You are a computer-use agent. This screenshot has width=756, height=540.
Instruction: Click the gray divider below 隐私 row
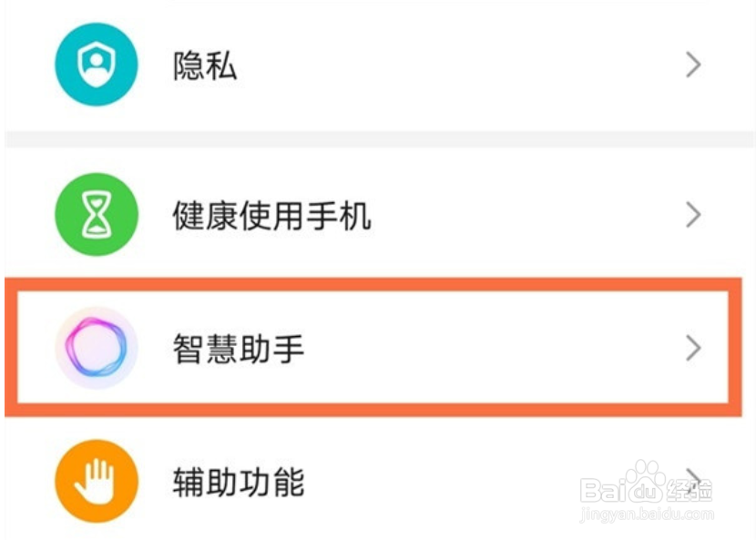pyautogui.click(x=378, y=139)
